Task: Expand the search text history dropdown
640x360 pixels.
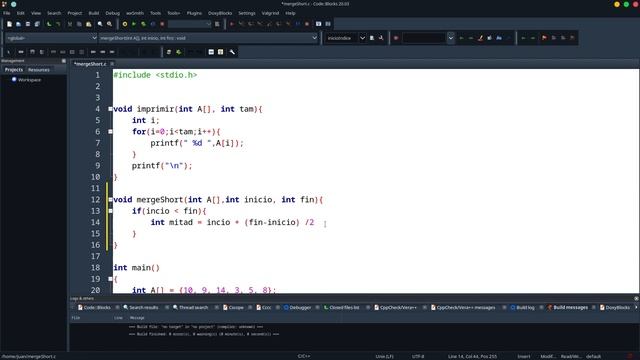Action: coord(451,38)
